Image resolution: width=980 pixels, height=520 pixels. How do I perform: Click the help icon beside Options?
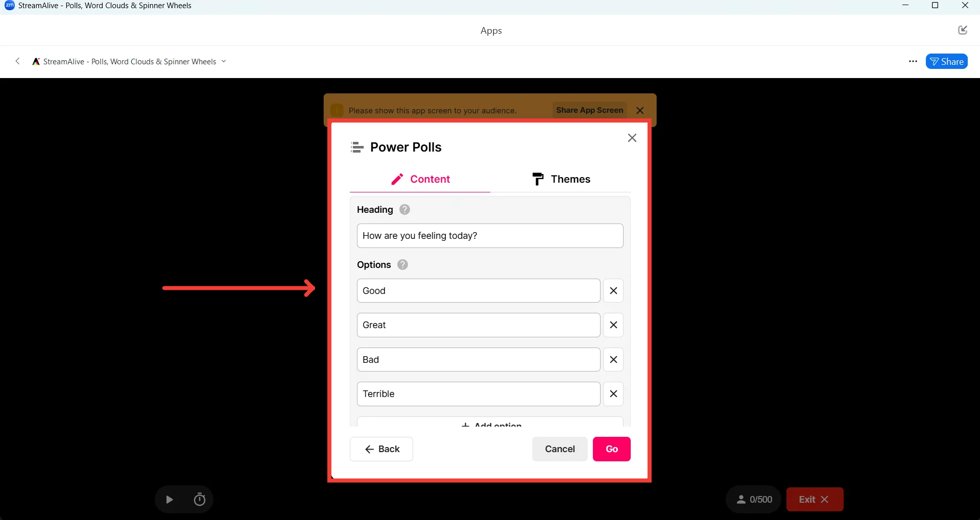[x=402, y=265]
